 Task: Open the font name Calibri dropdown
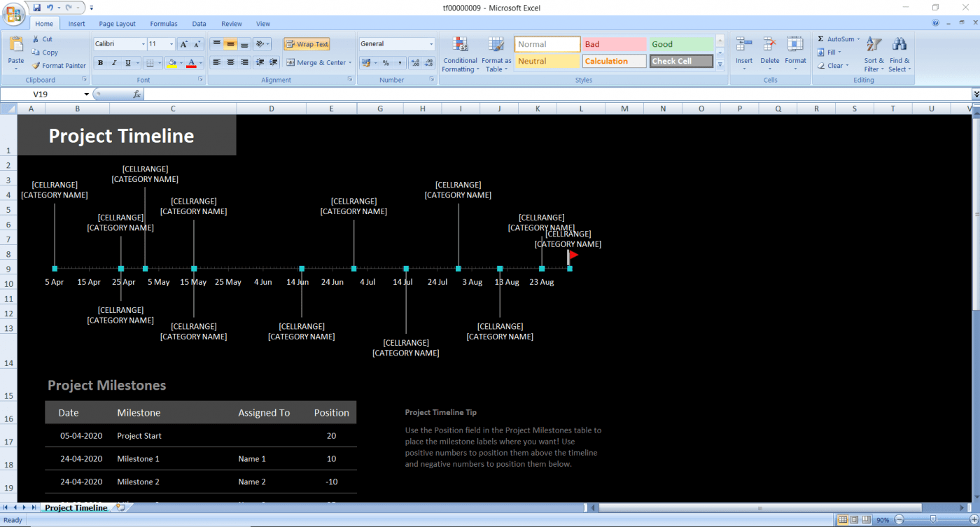[x=143, y=44]
